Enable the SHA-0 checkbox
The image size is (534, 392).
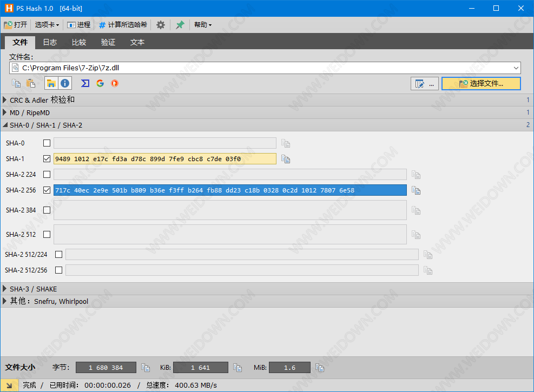tap(47, 143)
